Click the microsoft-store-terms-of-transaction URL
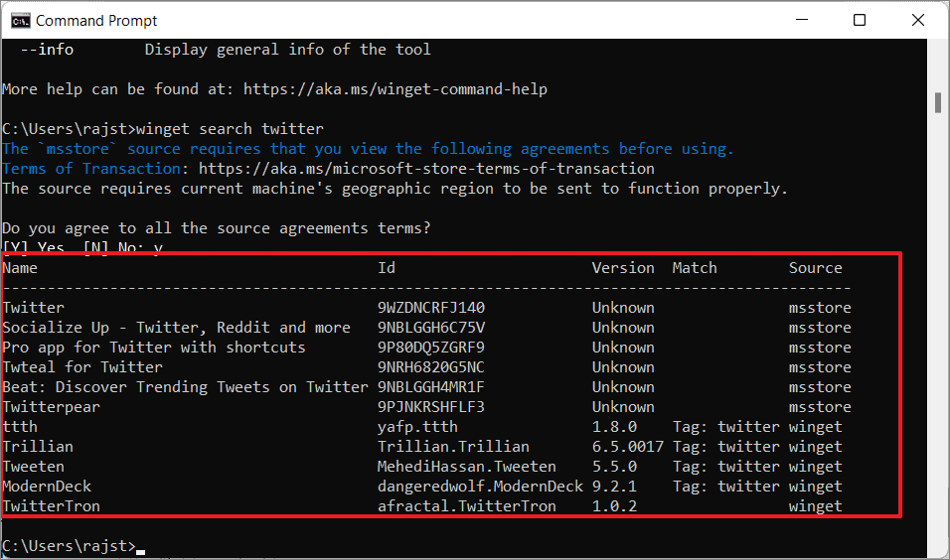 coord(426,169)
